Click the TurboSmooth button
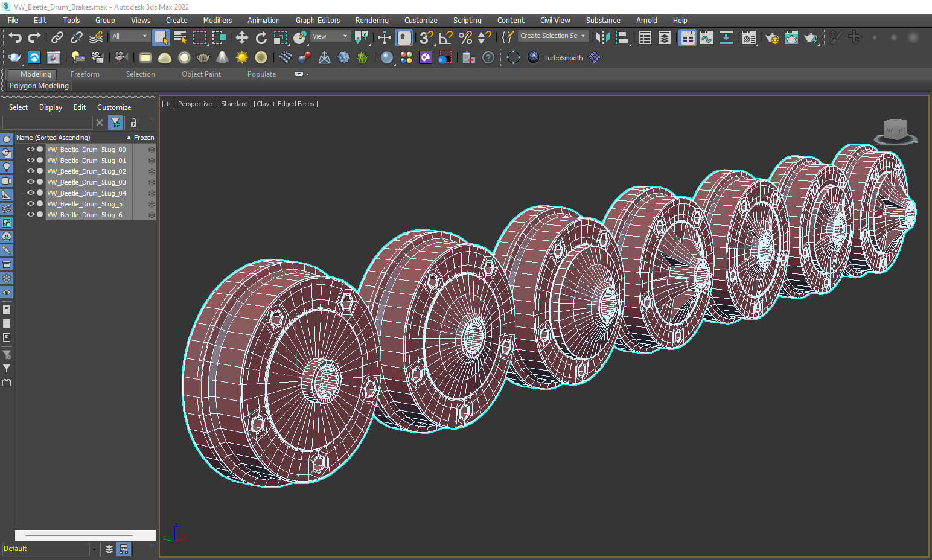This screenshot has height=560, width=932. point(563,58)
